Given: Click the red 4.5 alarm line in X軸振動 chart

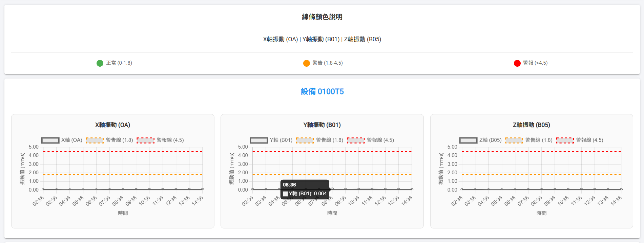Looking at the screenshot, I should coord(123,151).
